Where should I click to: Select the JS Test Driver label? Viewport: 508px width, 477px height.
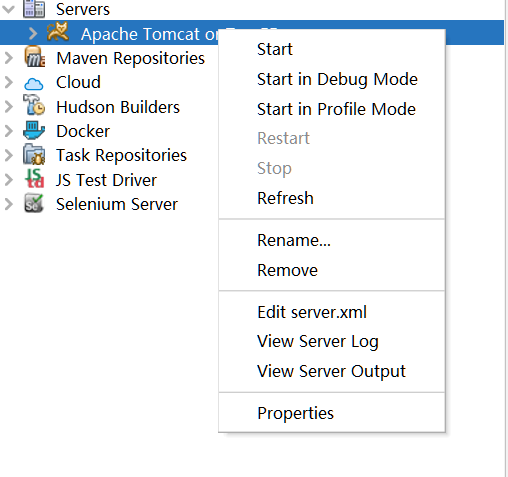106,180
